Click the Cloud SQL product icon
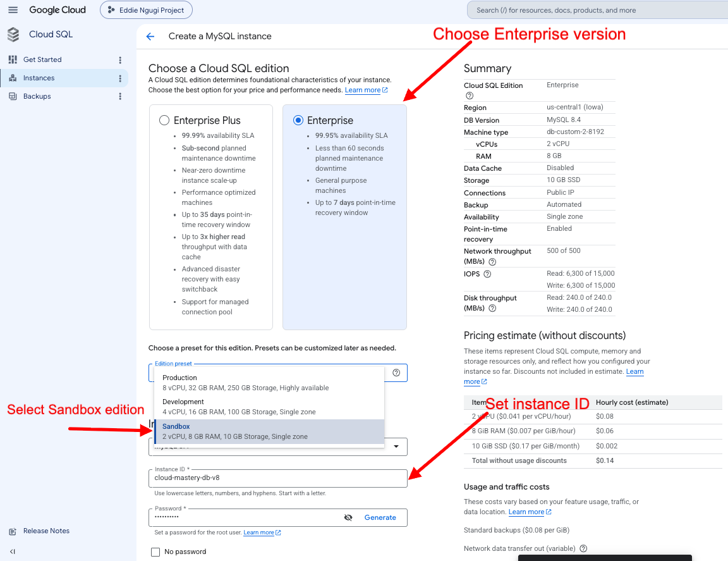The image size is (728, 561). pos(13,34)
